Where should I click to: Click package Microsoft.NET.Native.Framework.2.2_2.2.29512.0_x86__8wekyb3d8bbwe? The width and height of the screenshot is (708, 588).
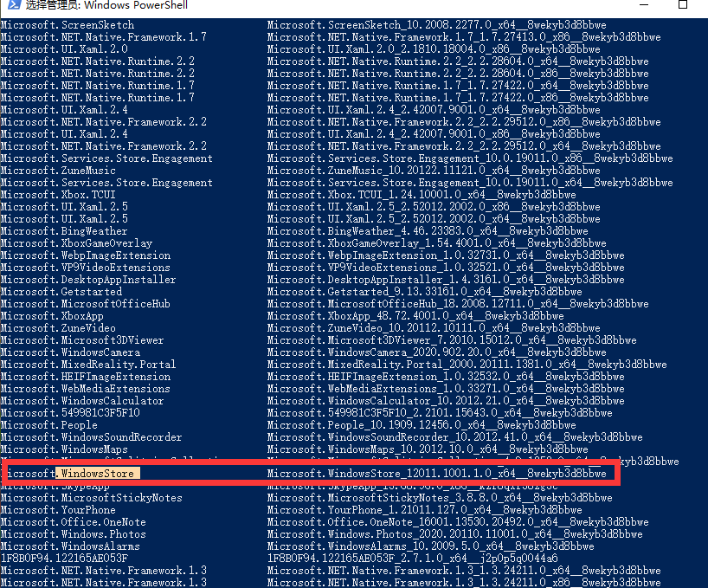click(x=464, y=122)
